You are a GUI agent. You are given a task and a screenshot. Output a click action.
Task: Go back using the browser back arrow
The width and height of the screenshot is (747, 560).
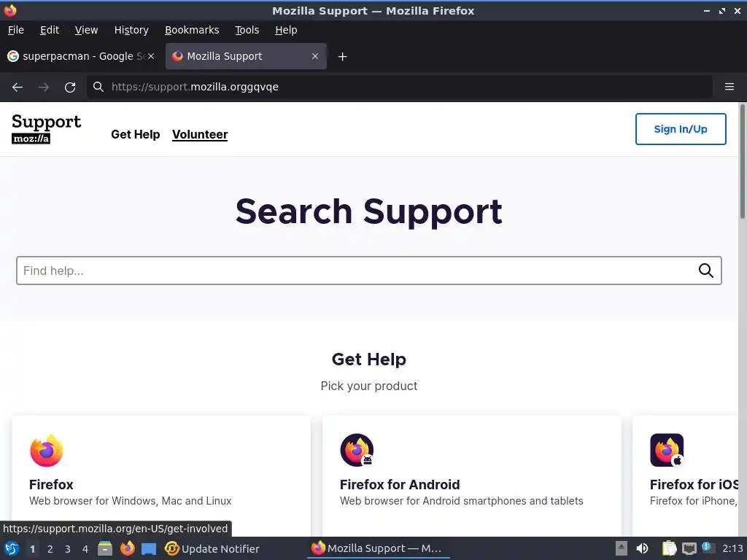pyautogui.click(x=18, y=87)
